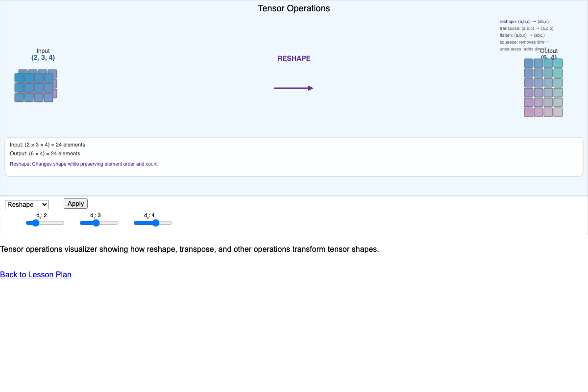588x392 pixels.
Task: Follow the Back to Lesson Plan link
Action: click(36, 274)
